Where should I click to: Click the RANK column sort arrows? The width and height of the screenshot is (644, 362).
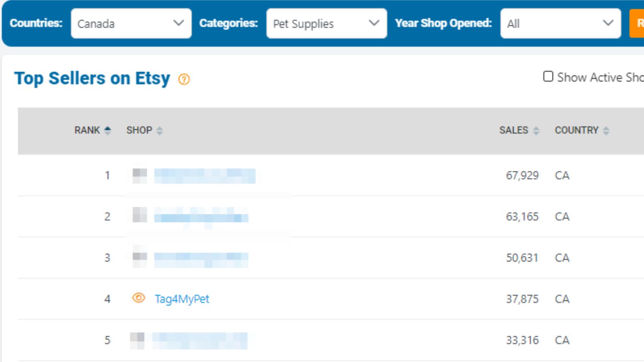107,130
